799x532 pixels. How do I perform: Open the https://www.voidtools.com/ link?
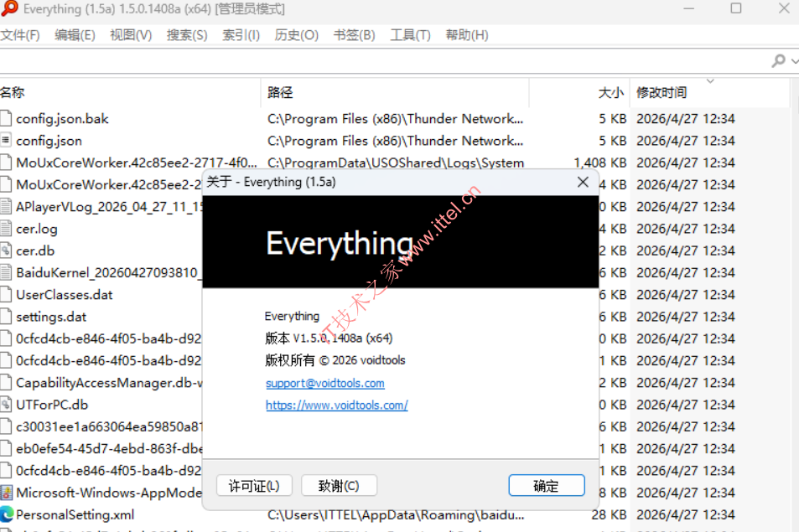(336, 405)
